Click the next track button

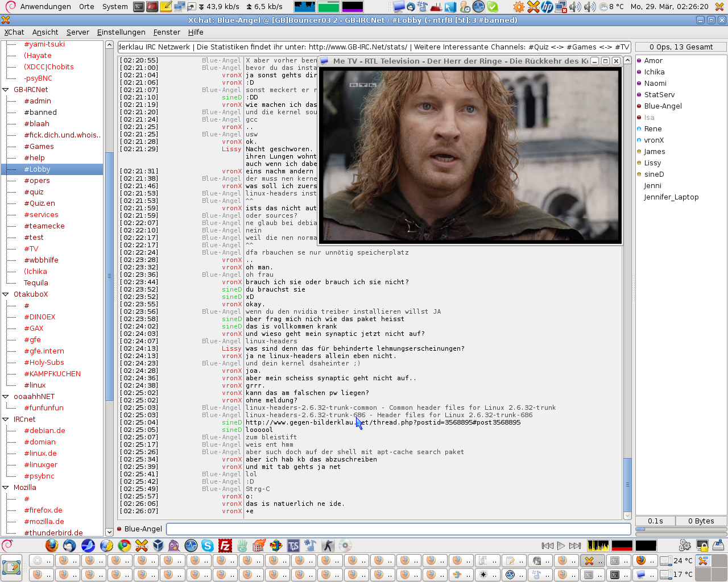pyautogui.click(x=575, y=546)
